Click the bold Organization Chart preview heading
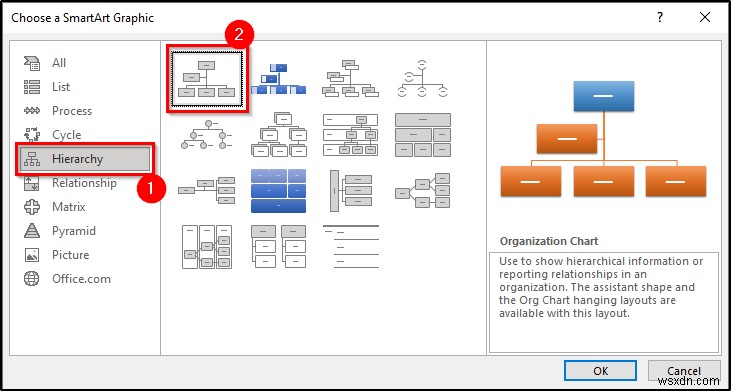731x391 pixels. [x=549, y=241]
